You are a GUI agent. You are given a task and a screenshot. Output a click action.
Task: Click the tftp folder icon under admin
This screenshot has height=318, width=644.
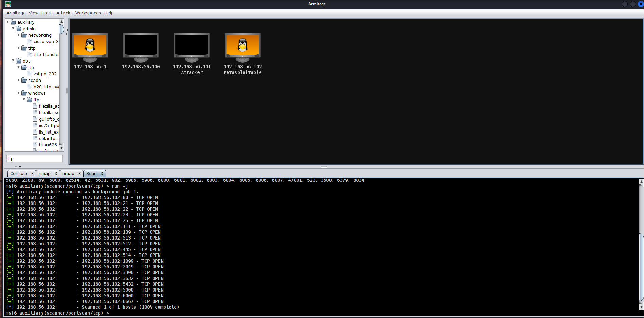coord(24,48)
